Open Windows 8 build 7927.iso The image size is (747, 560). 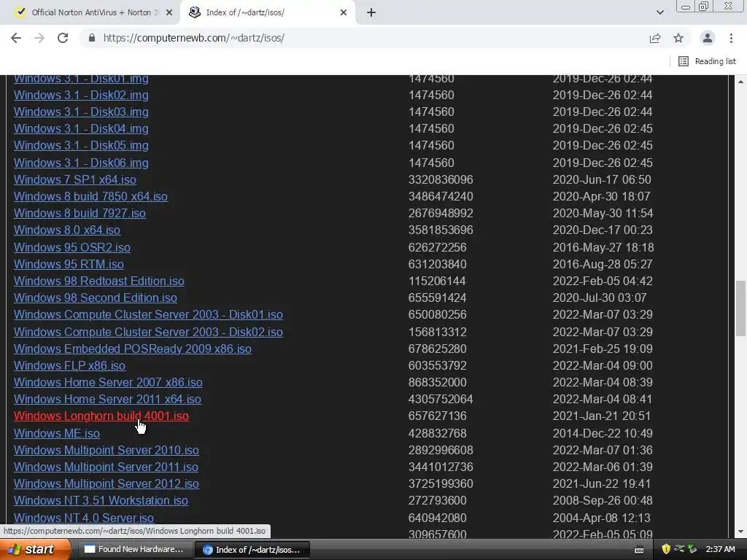click(x=80, y=213)
